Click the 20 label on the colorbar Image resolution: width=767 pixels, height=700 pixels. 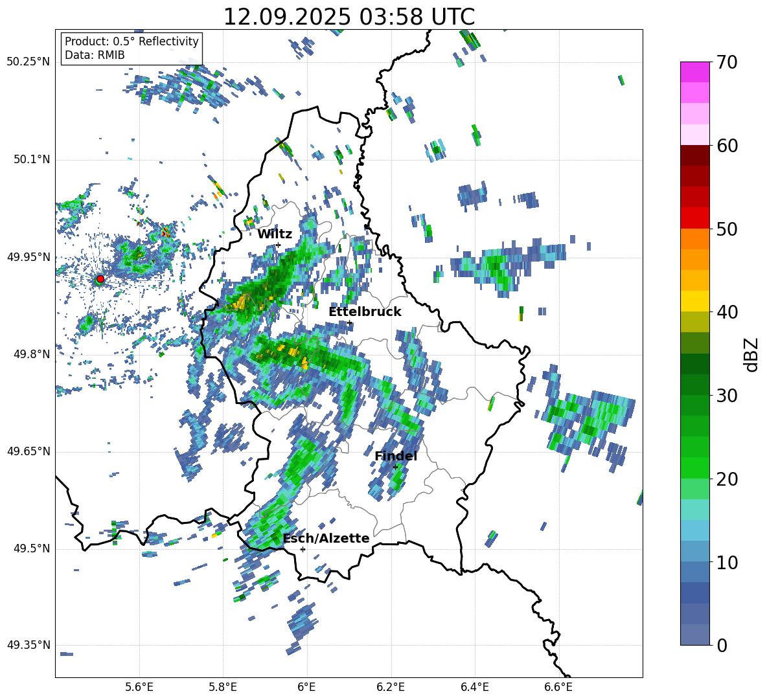tap(726, 479)
